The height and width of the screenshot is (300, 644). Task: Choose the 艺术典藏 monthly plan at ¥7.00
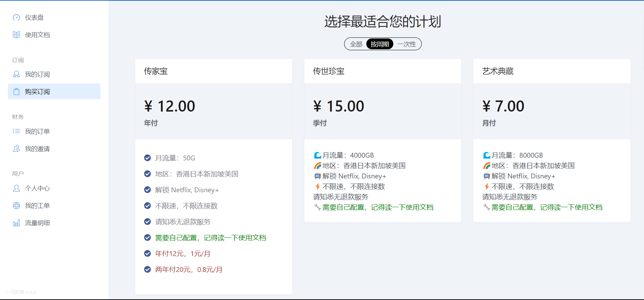[x=552, y=106]
